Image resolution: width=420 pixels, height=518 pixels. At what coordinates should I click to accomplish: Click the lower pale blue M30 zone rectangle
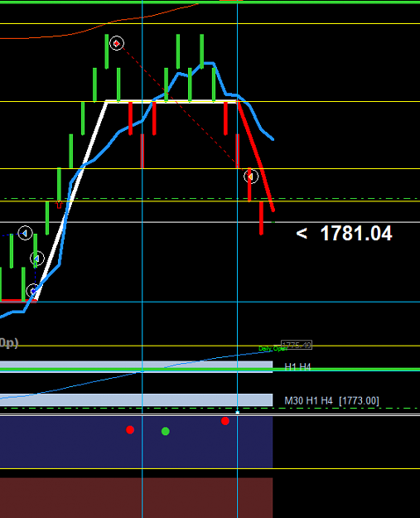point(137,399)
